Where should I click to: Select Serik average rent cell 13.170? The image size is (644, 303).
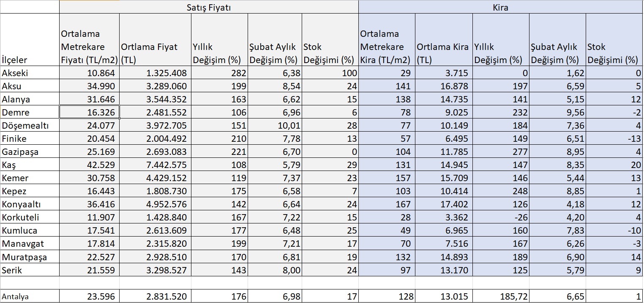tap(444, 270)
